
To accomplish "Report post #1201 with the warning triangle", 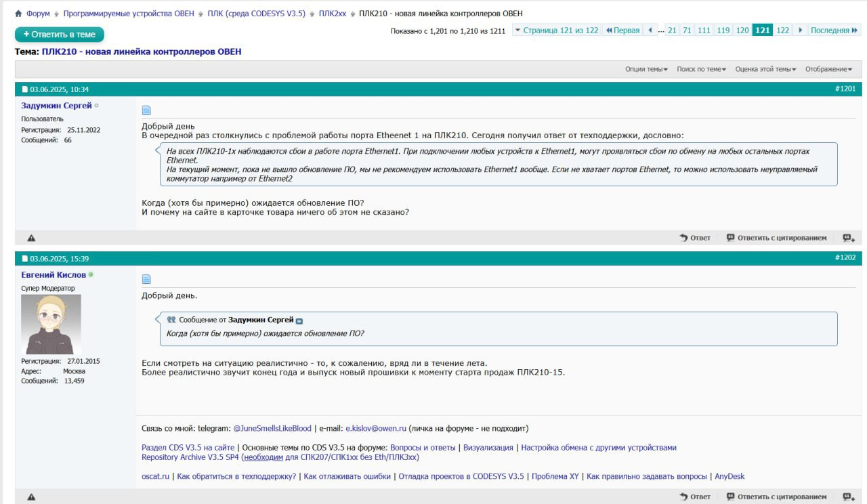I will tap(31, 238).
